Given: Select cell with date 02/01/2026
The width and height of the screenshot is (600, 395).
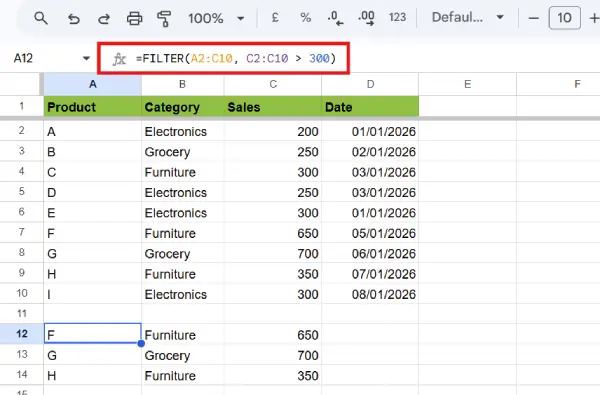Looking at the screenshot, I should coord(370,152).
